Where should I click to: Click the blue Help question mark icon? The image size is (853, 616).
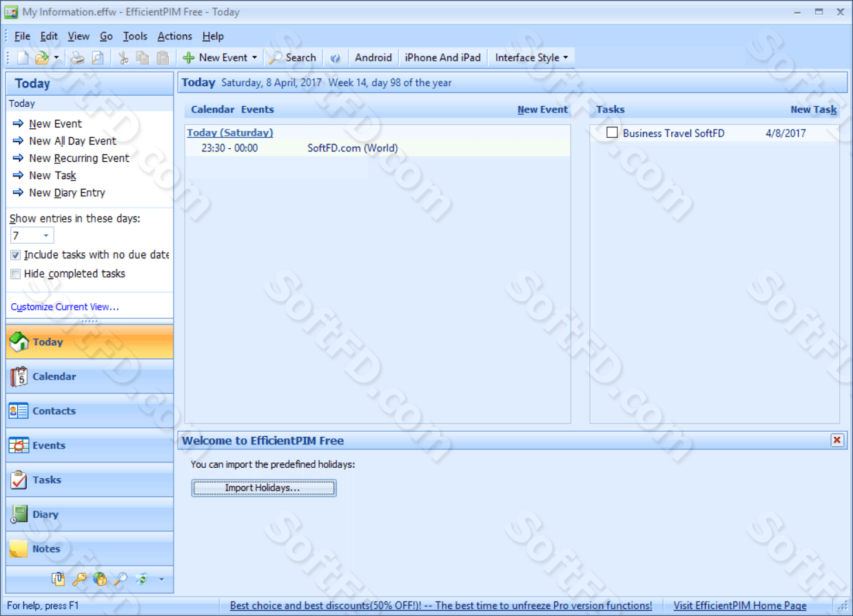click(335, 58)
